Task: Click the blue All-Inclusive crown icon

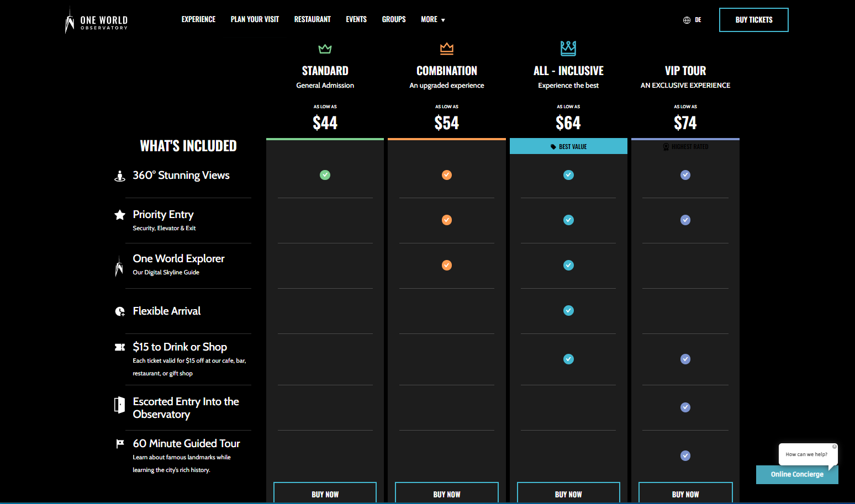Action: [568, 48]
